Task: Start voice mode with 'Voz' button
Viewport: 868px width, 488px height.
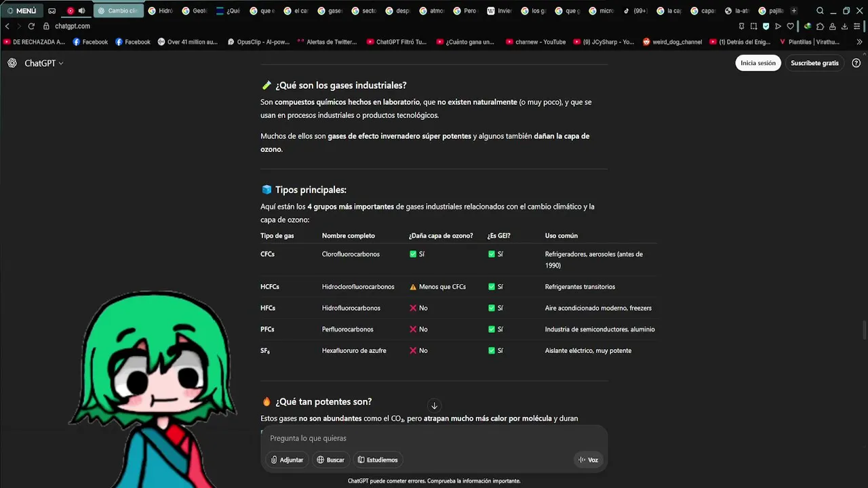Action: coord(588,460)
